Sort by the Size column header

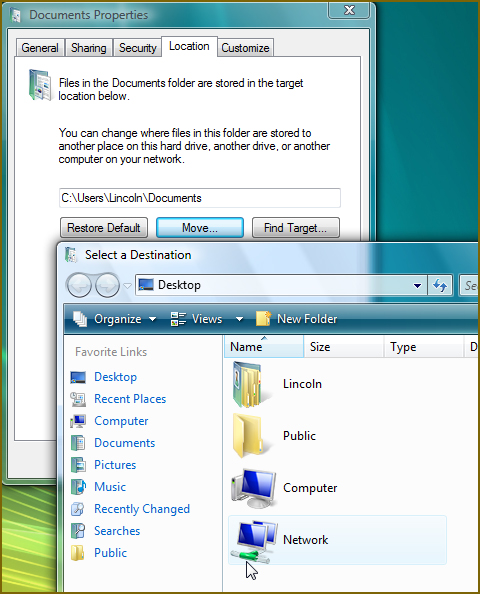pyautogui.click(x=344, y=347)
